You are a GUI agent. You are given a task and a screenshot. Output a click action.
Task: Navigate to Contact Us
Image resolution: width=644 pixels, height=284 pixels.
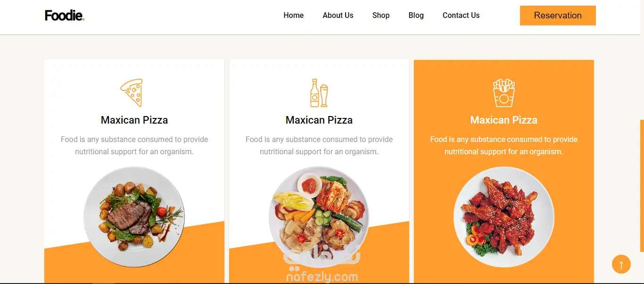[461, 16]
